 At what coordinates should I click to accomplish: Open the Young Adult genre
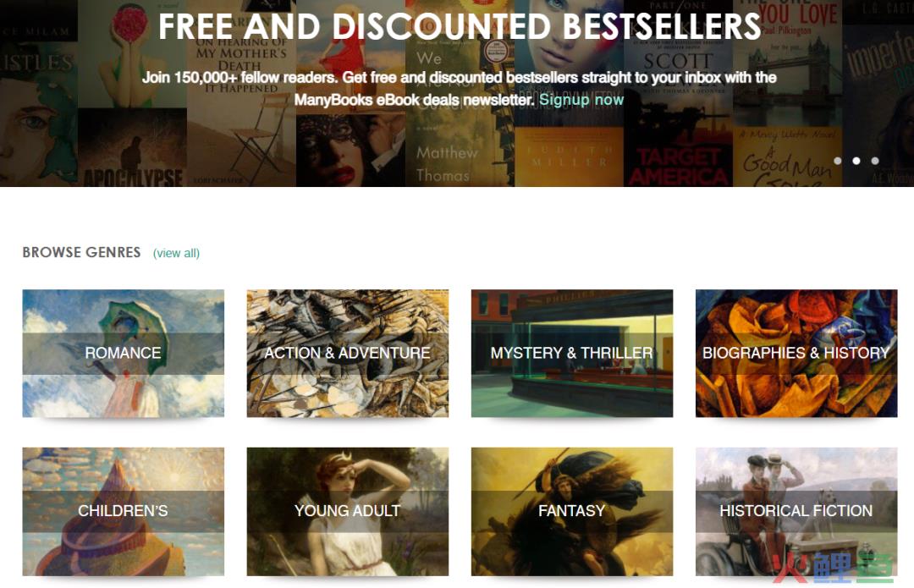[x=348, y=512]
